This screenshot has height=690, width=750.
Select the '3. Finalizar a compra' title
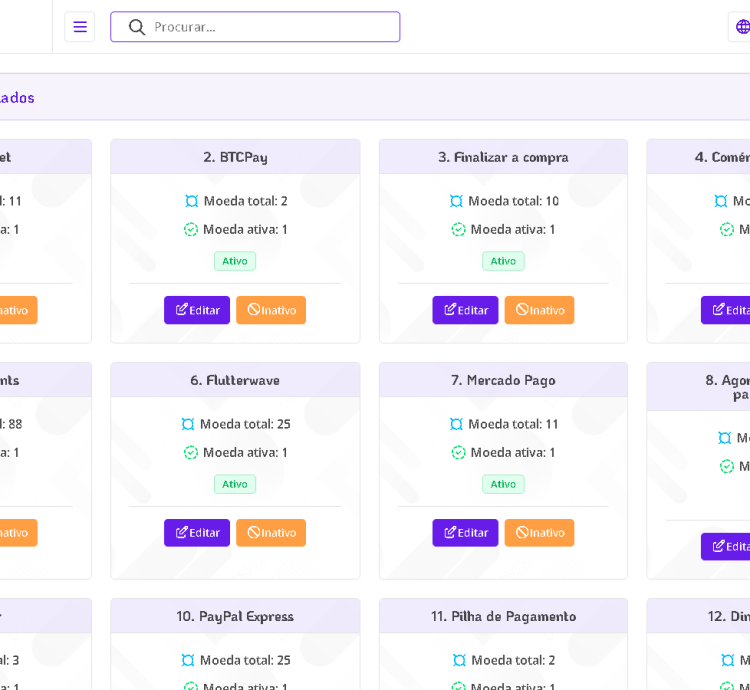click(503, 157)
